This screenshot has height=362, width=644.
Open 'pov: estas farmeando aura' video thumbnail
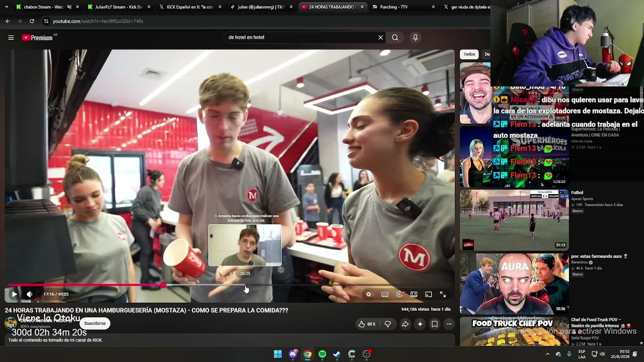point(514,284)
